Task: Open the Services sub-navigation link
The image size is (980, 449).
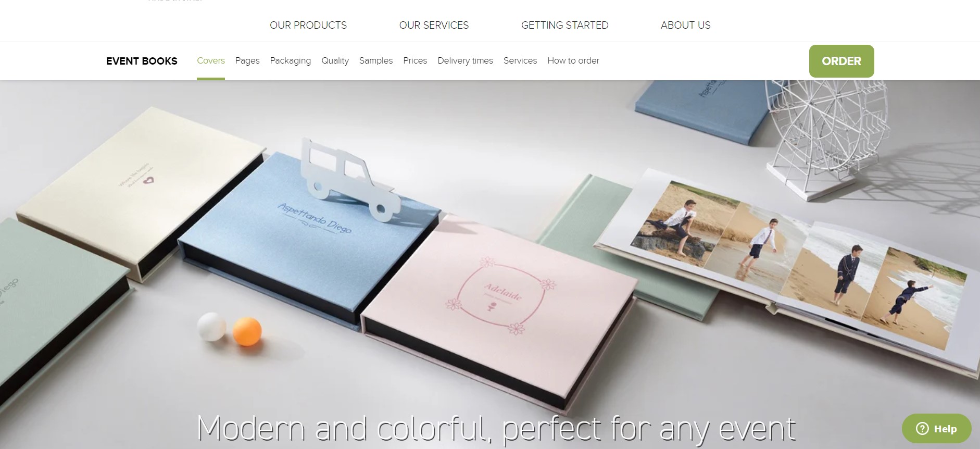Action: pyautogui.click(x=520, y=60)
